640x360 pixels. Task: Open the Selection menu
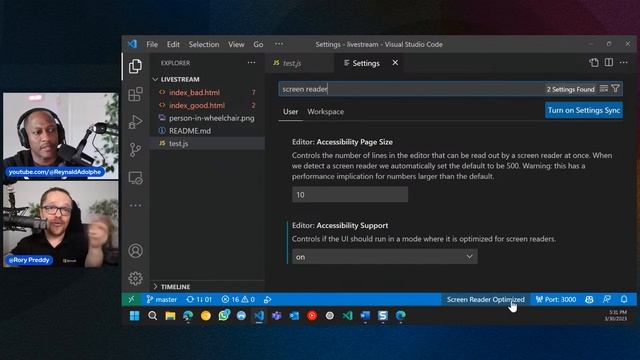click(x=204, y=44)
